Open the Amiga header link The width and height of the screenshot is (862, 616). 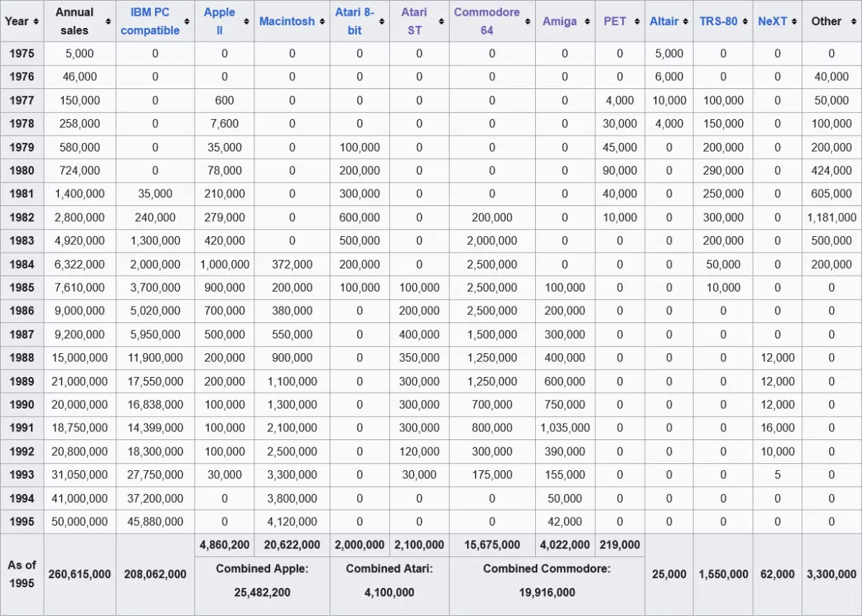560,22
